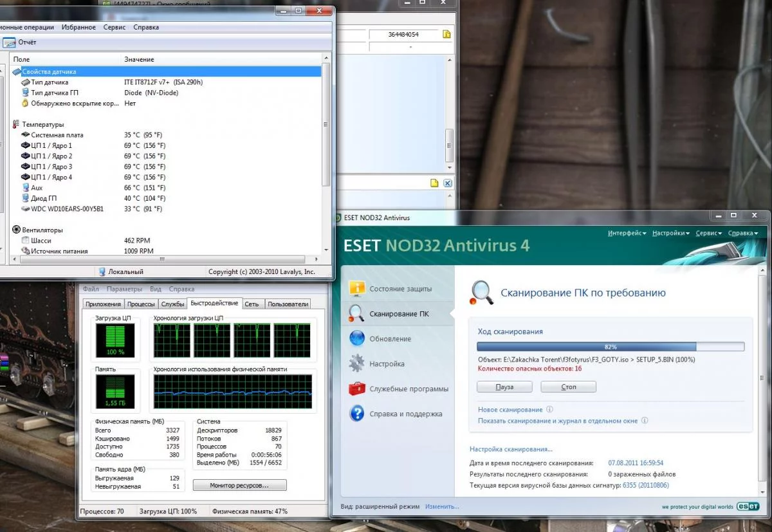Click the info icon beside Новое сканирование
772x532 pixels.
coord(549,409)
